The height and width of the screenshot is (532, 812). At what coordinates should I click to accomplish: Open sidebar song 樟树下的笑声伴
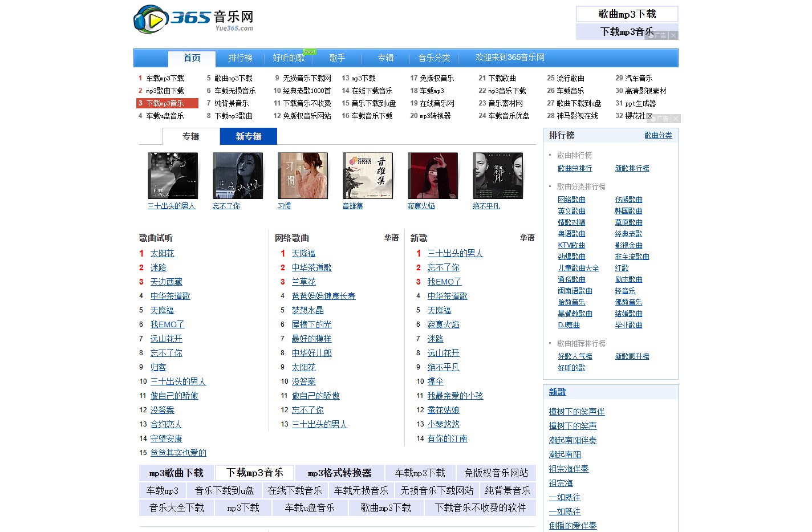(x=576, y=412)
